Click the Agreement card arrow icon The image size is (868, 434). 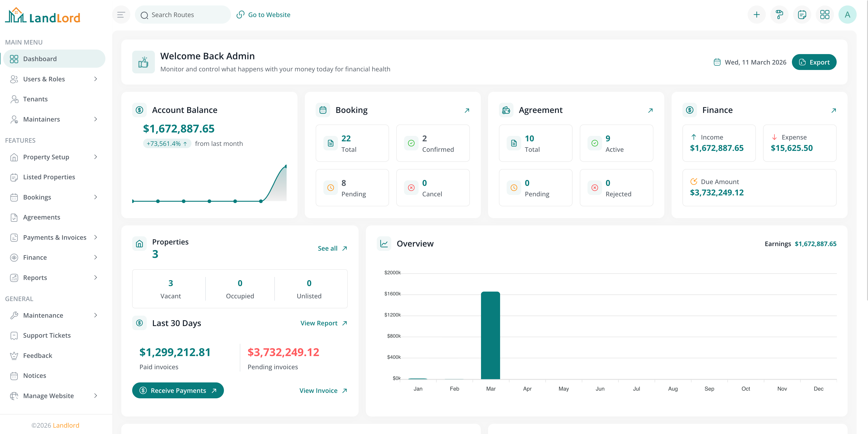(x=650, y=110)
